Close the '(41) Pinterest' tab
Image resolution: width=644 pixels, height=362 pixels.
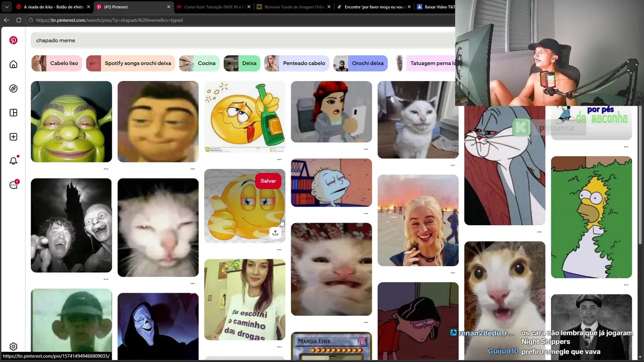click(x=169, y=7)
